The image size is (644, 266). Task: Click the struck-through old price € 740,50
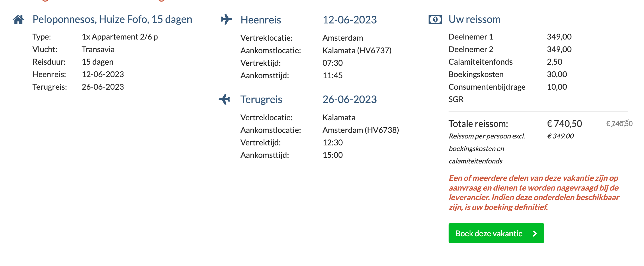pos(619,124)
